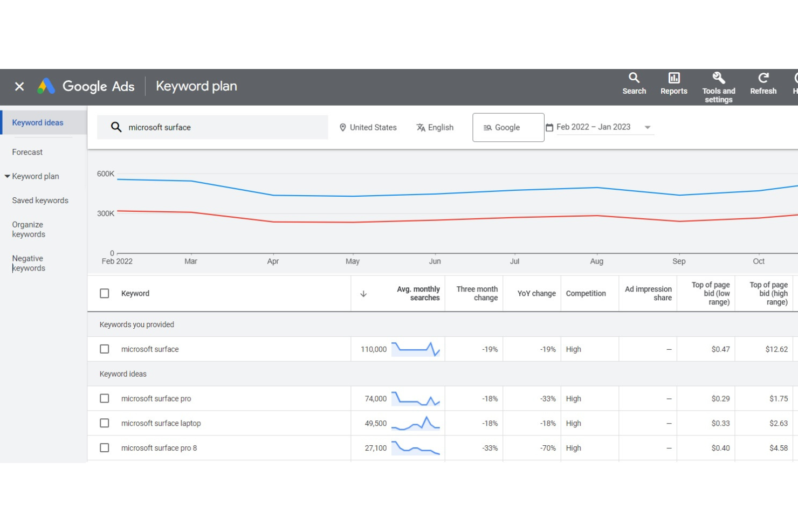The width and height of the screenshot is (798, 532).
Task: Click the microsoft surface pro trend sparkline
Action: coord(416,399)
